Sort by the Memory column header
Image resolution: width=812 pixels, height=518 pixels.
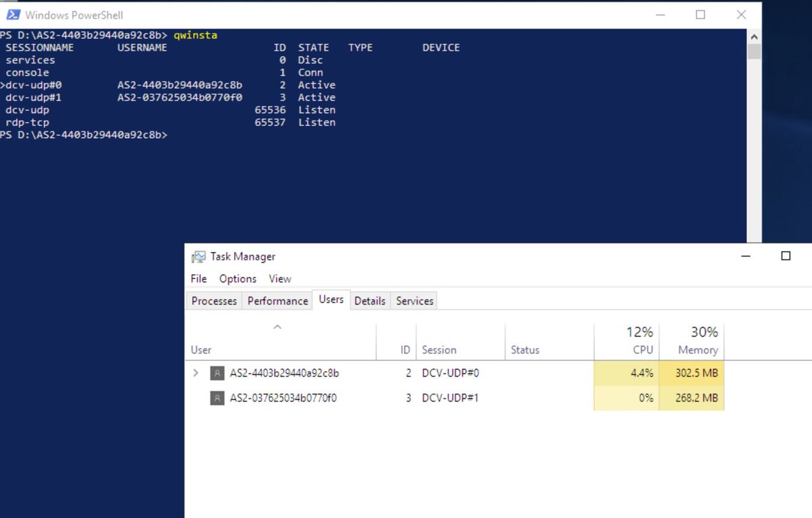click(691, 341)
